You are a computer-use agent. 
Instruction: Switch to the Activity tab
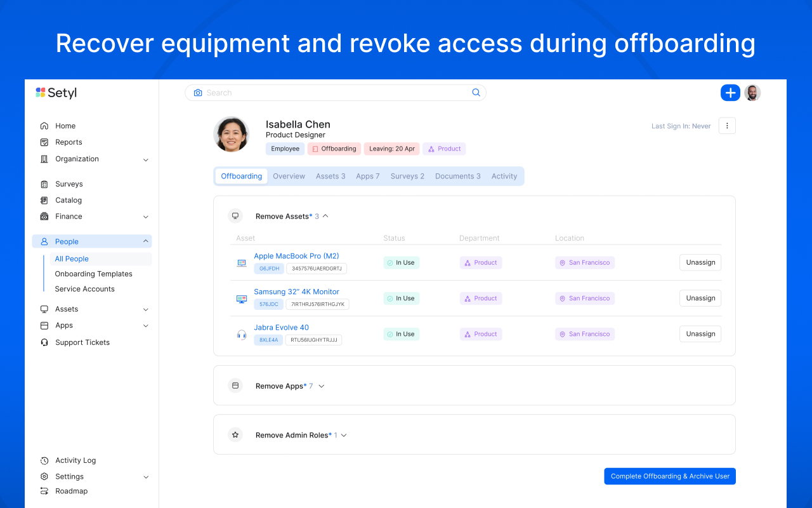[504, 176]
